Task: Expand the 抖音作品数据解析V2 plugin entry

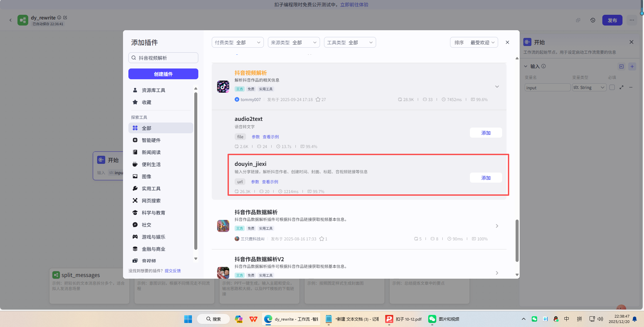Action: pyautogui.click(x=497, y=273)
